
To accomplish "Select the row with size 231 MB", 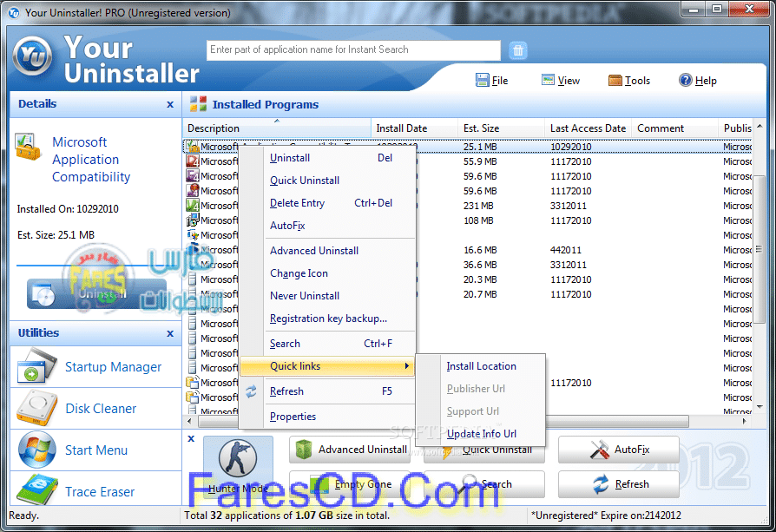I will [x=468, y=206].
